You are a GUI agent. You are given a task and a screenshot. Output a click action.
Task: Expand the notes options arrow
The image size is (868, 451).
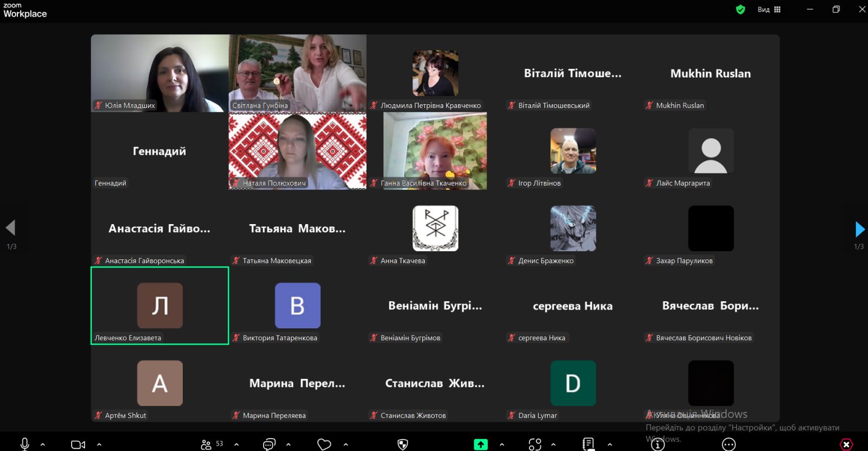[610, 444]
